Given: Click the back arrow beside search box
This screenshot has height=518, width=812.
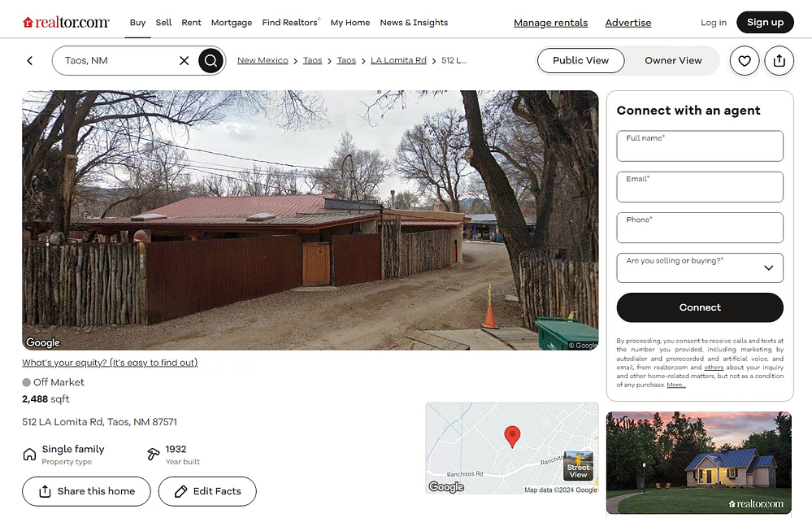Looking at the screenshot, I should (x=30, y=61).
